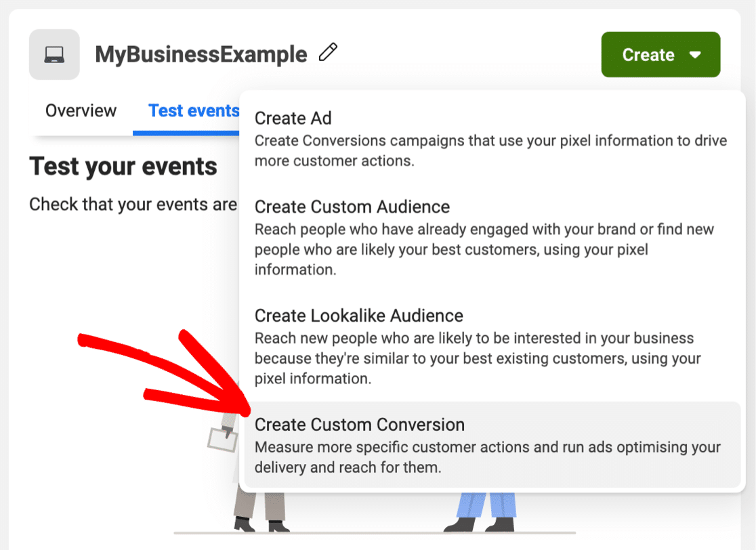
Task: Select the Create Custom Audience title
Action: [352, 207]
